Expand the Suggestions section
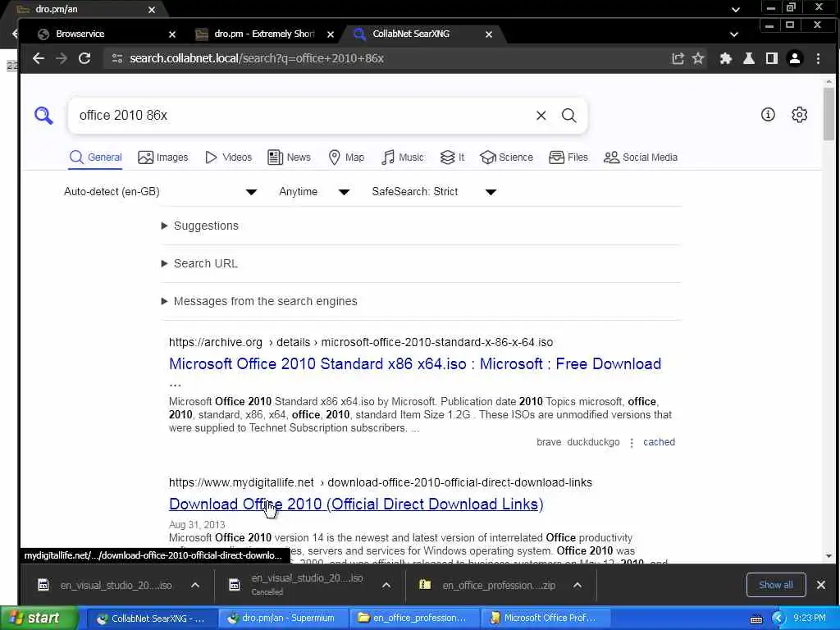 tap(200, 226)
